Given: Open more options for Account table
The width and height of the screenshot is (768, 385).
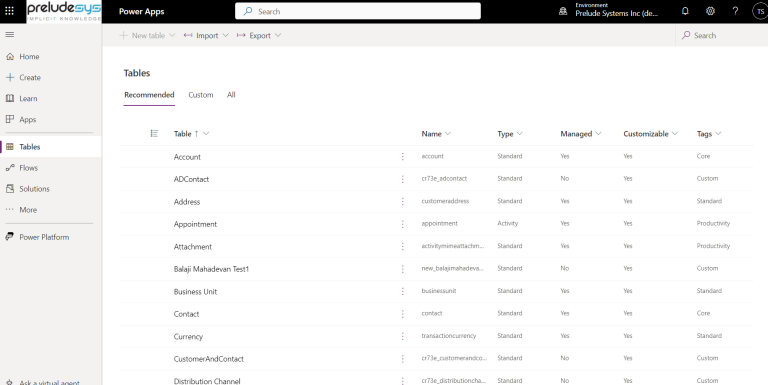Looking at the screenshot, I should 403,156.
